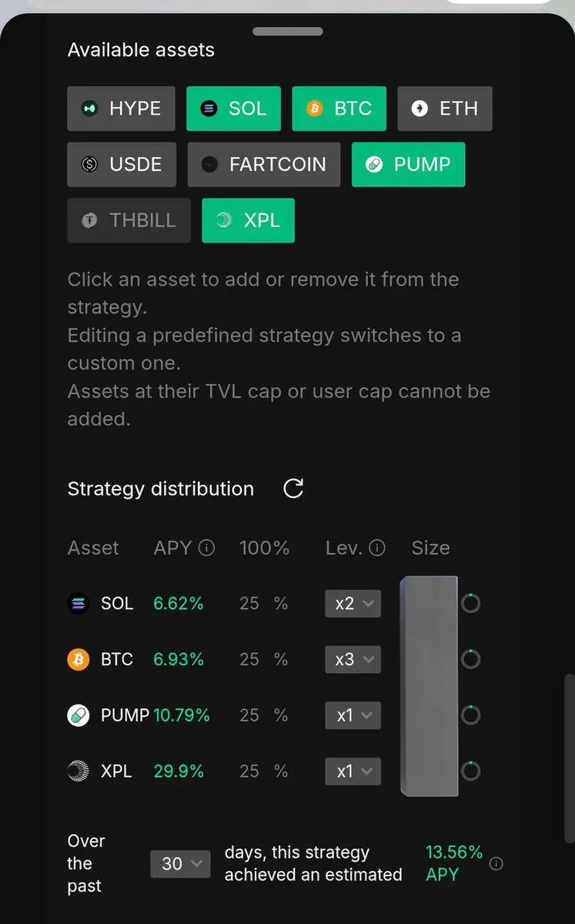
Task: Click the BTC coin icon in distribution row
Action: tap(79, 659)
